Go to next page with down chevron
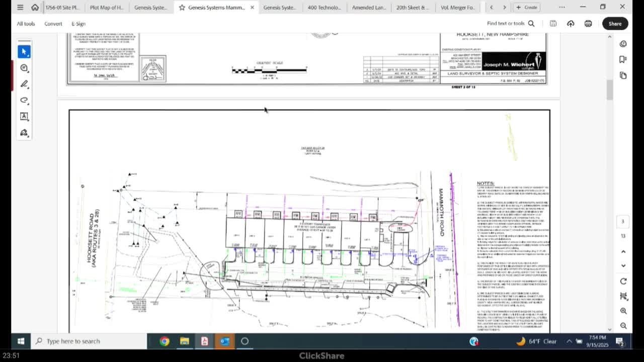Screen dimensions: 644x362 point(623,265)
